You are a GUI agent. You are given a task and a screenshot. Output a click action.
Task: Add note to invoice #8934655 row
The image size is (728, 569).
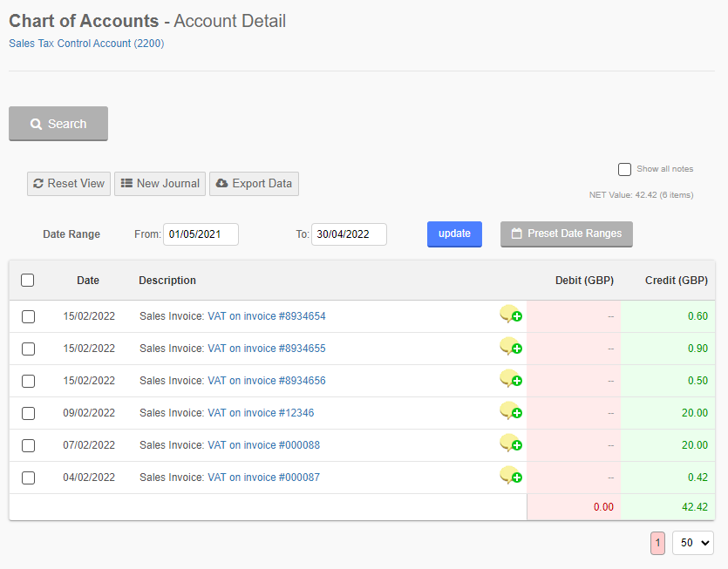coord(511,347)
